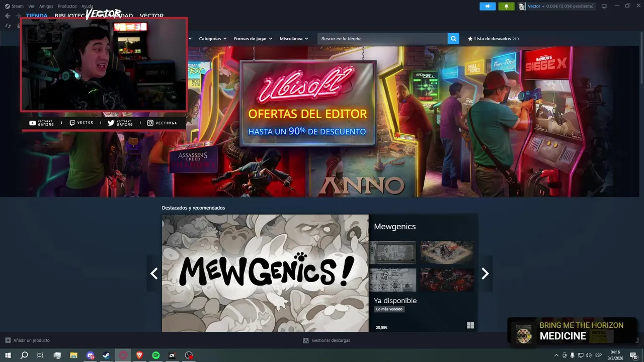Open Lista de deseados wishlist

coord(493,39)
